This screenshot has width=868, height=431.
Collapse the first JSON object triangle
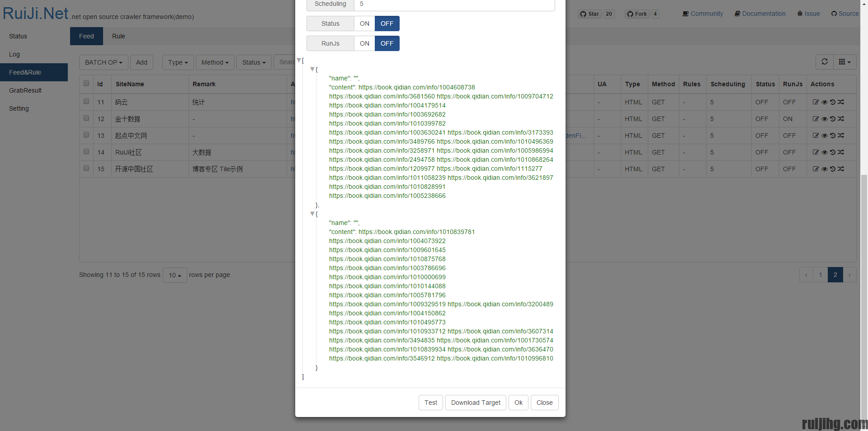coord(312,69)
